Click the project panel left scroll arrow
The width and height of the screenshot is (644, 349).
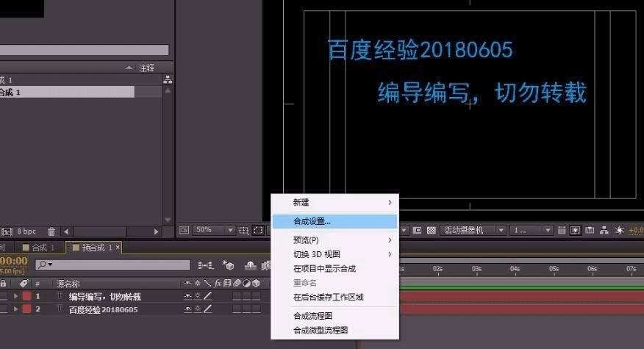[x=67, y=231]
